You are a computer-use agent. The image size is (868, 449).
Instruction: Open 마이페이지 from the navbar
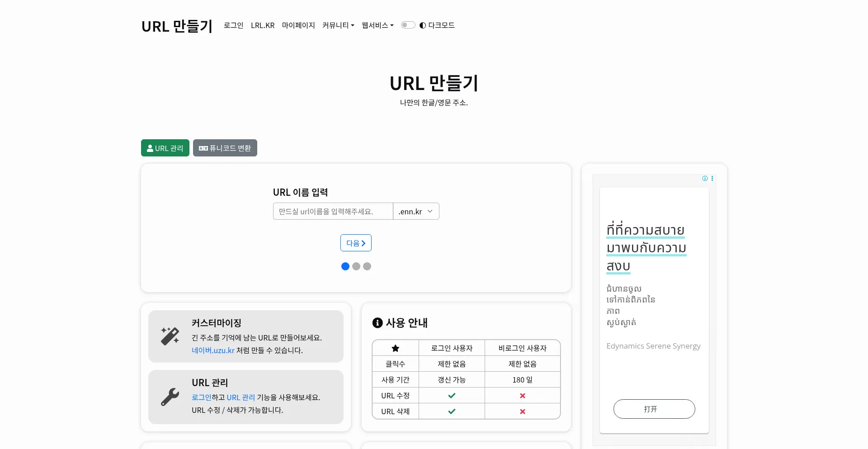298,25
